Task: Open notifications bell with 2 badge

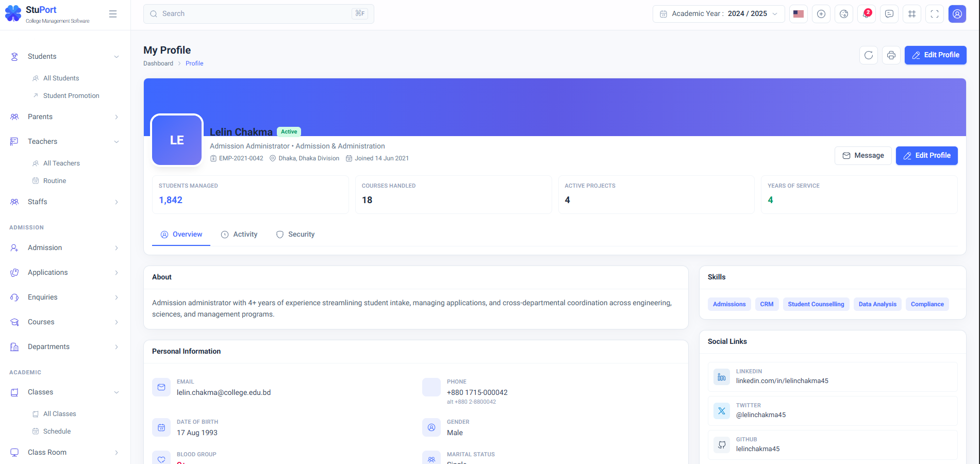Action: [x=867, y=14]
